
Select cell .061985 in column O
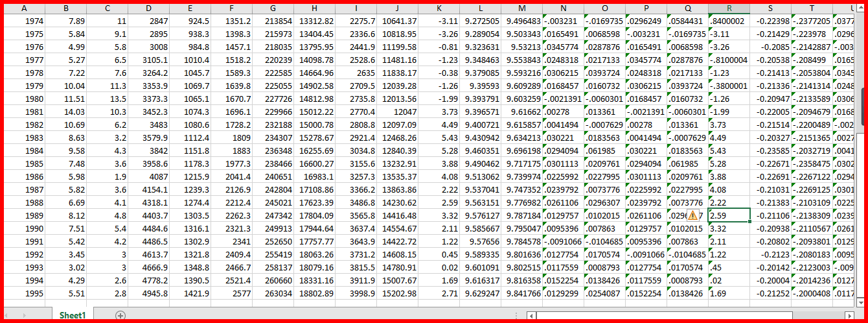pyautogui.click(x=604, y=150)
